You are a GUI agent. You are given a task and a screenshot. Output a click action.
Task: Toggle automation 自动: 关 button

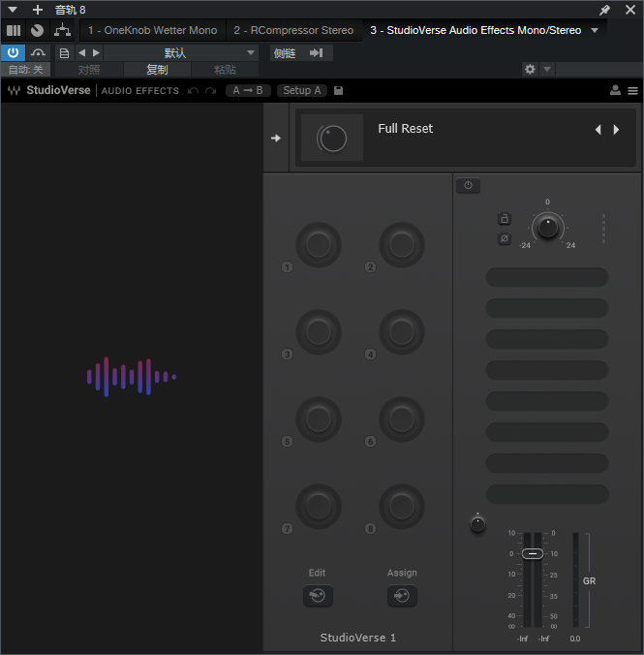point(25,70)
